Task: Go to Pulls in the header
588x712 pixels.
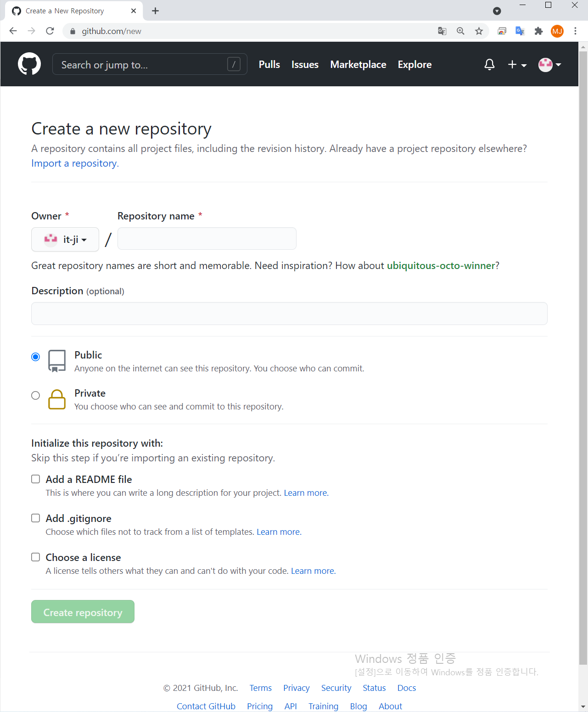Action: point(269,64)
